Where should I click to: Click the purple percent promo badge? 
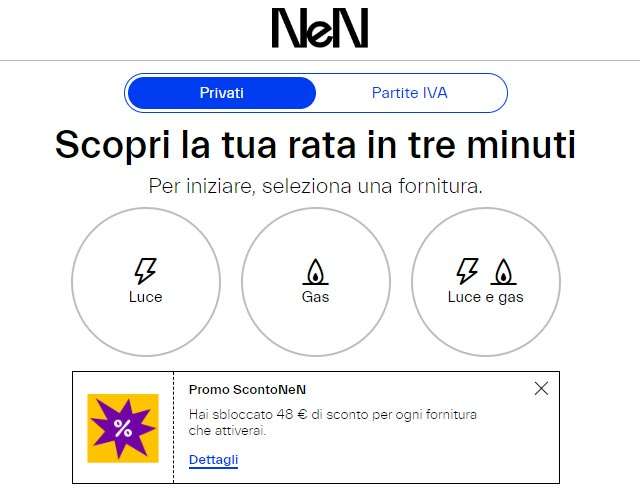(x=123, y=428)
